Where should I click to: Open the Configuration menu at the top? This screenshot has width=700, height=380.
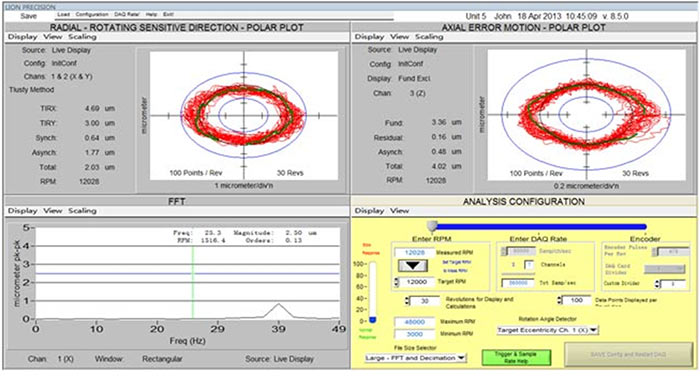92,15
